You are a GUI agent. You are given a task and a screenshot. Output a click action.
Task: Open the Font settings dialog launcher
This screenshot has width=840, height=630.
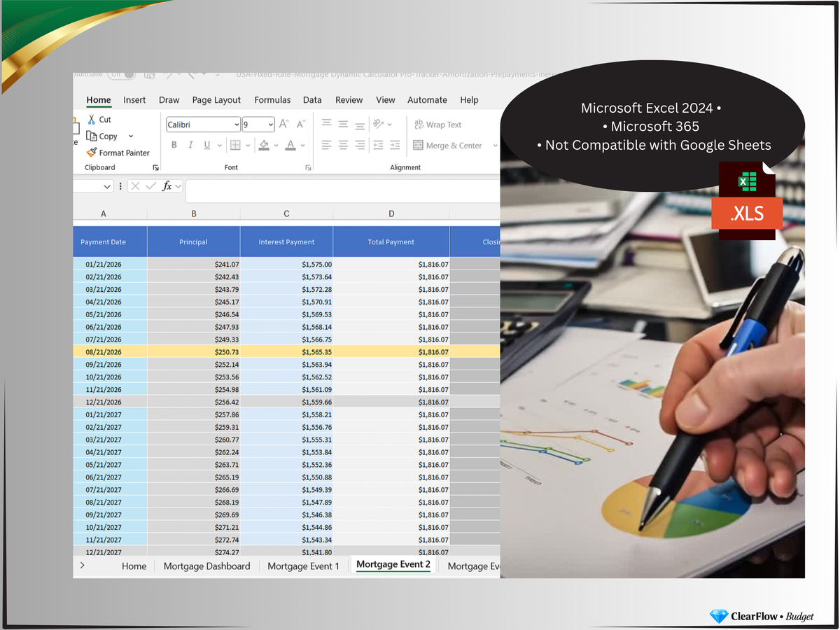308,168
